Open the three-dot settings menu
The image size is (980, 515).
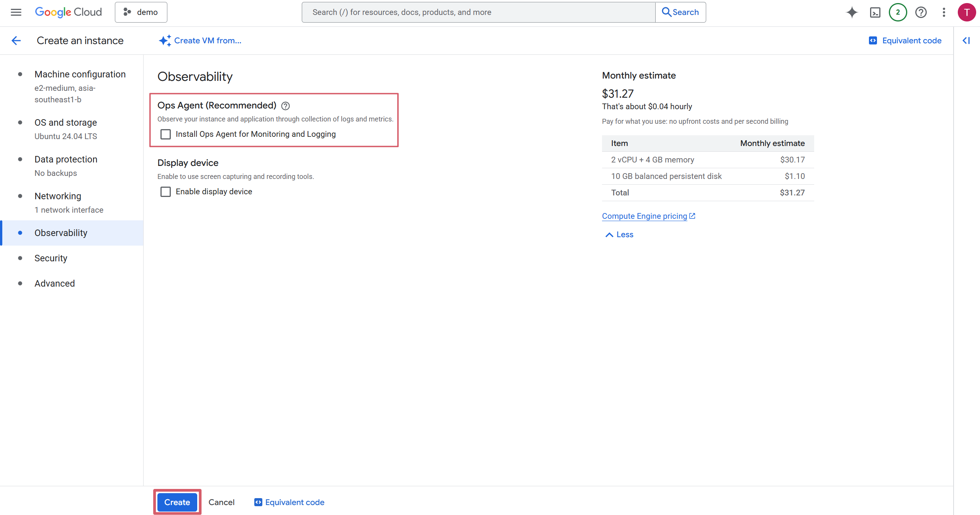click(944, 12)
